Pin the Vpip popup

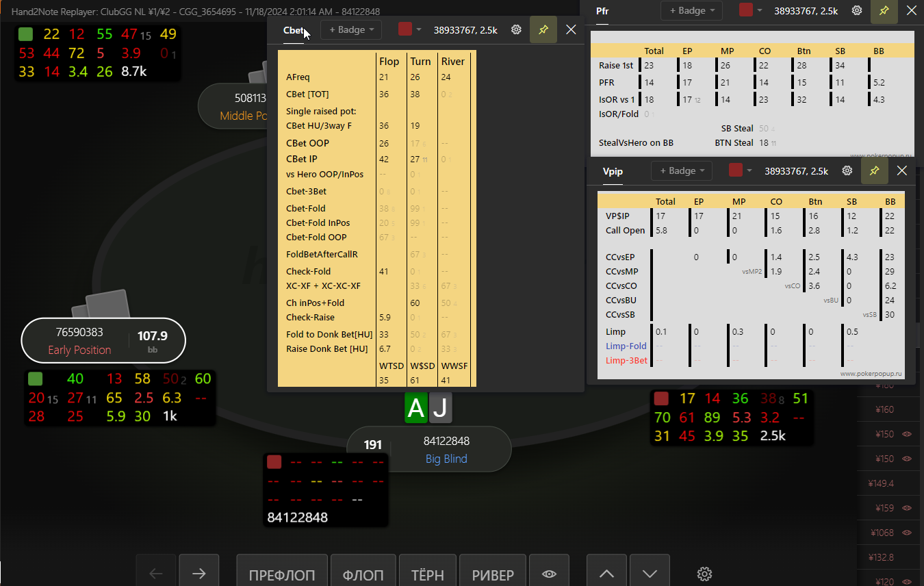[875, 170]
